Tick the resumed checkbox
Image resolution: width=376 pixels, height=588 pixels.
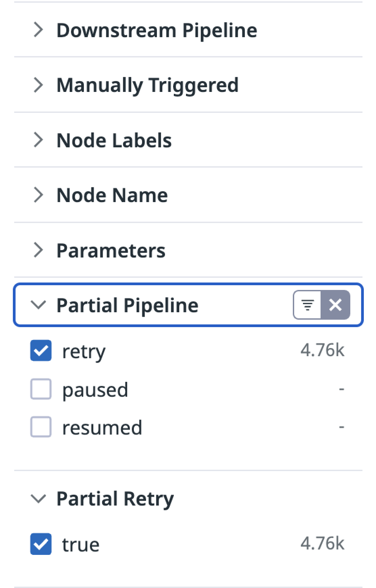41,427
